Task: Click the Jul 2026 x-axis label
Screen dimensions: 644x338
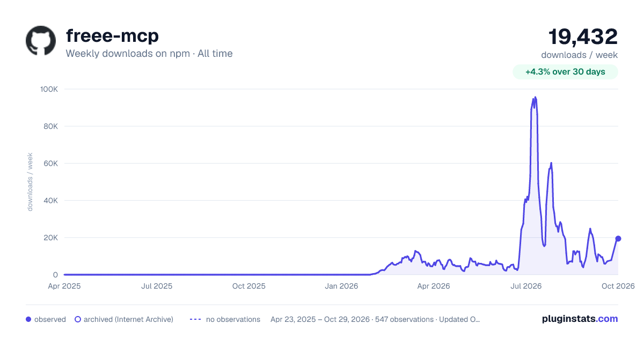Action: (x=525, y=286)
